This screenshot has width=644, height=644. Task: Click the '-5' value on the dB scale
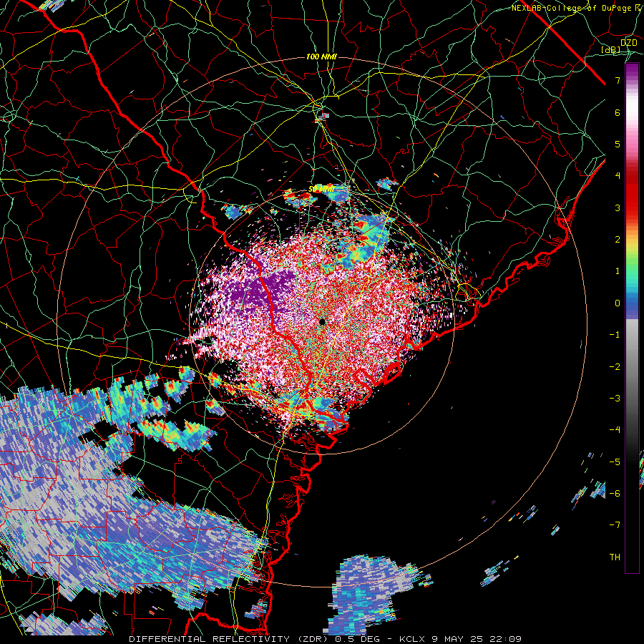coord(615,462)
